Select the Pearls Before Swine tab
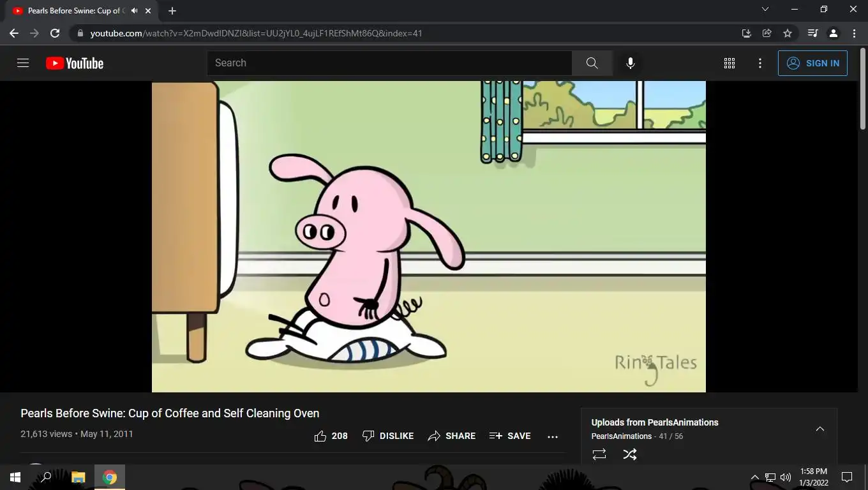This screenshot has width=868, height=490. 82,11
